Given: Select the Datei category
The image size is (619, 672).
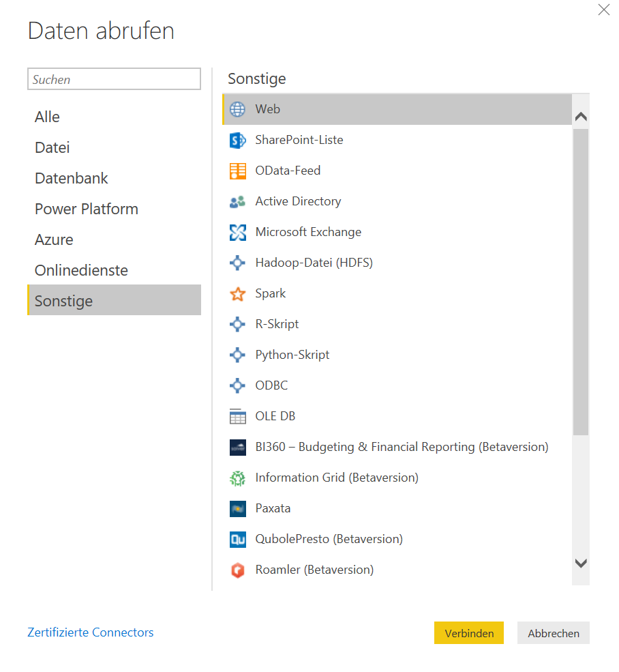Looking at the screenshot, I should click(x=114, y=148).
